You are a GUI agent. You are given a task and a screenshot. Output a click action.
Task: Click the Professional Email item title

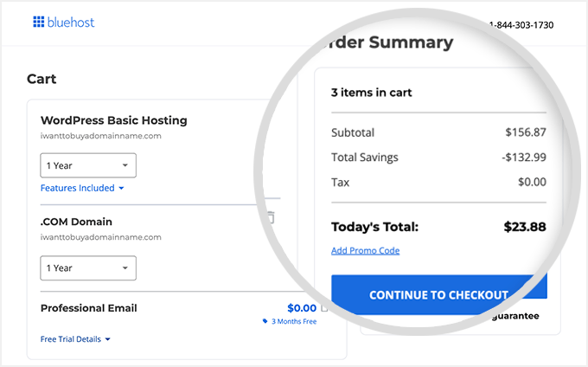(88, 308)
